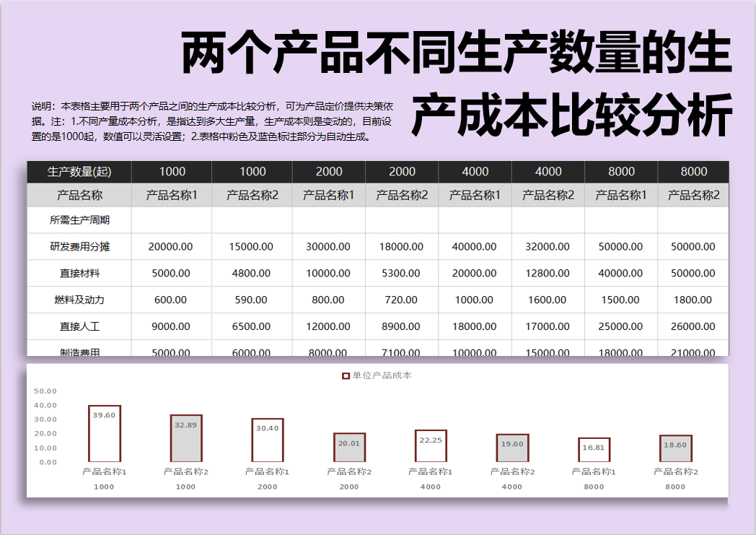Image resolution: width=756 pixels, height=535 pixels.
Task: Click the 1800.00 cell
Action: tap(693, 300)
